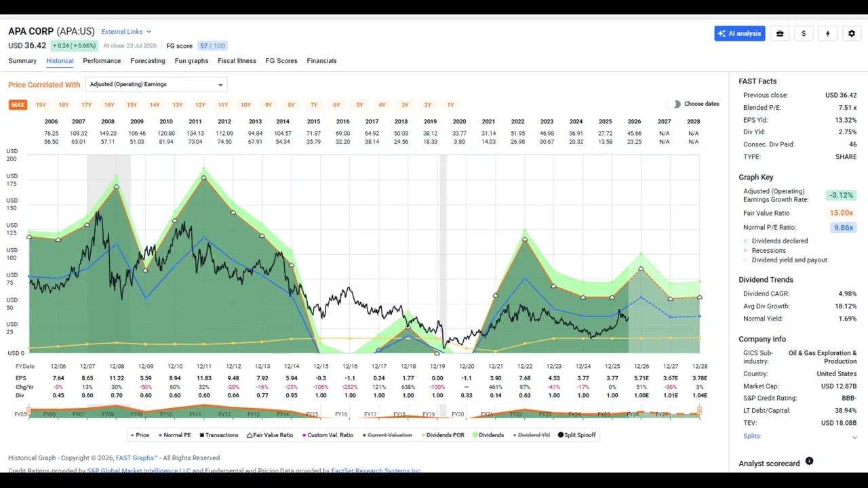Open the Forecasting tab

(148, 61)
